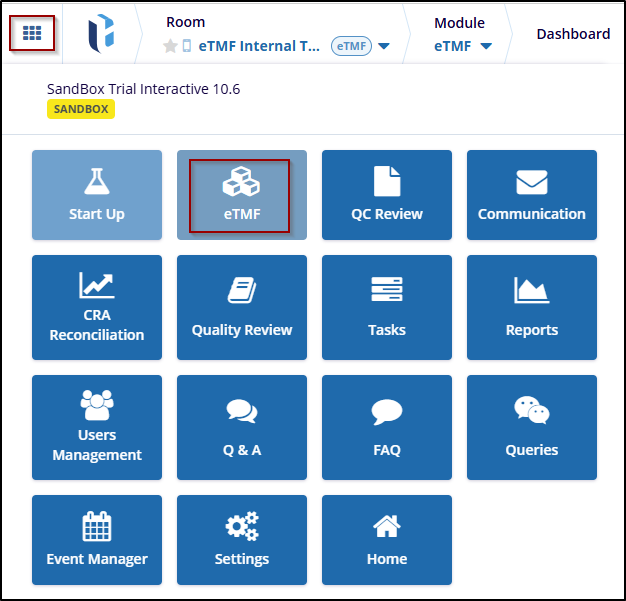Open the Quality Review tile

tap(241, 307)
